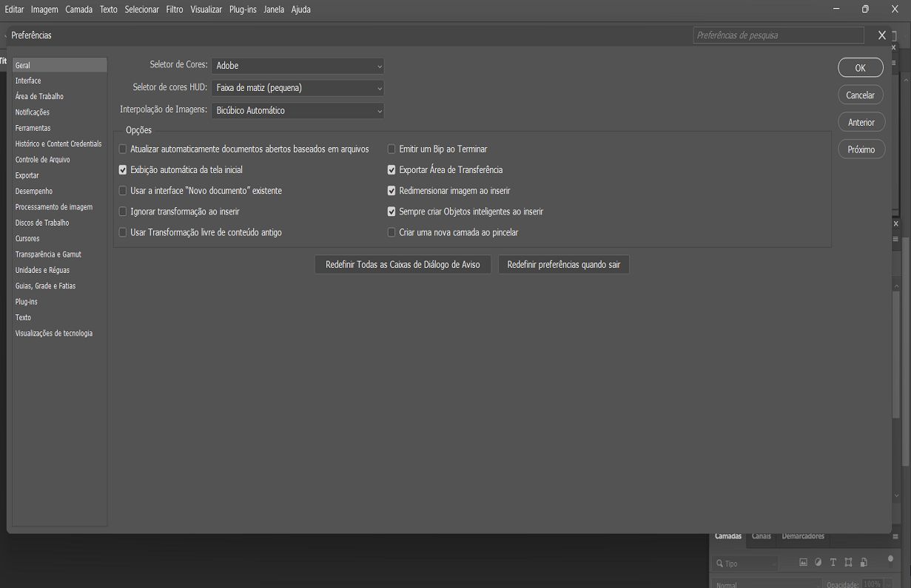
Task: Click the Preferências de pesquisa search field
Action: tap(778, 35)
